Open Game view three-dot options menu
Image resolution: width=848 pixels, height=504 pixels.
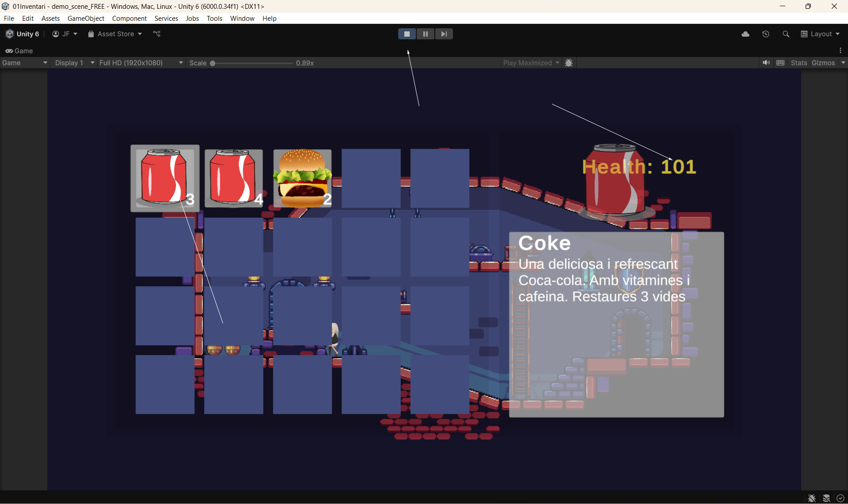[x=840, y=50]
